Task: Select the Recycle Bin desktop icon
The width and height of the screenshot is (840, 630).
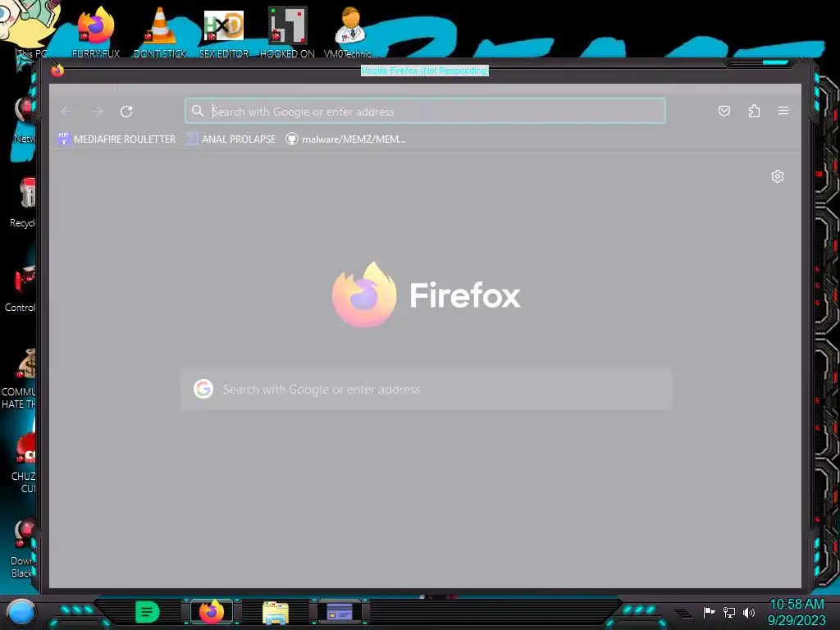Action: 24,203
